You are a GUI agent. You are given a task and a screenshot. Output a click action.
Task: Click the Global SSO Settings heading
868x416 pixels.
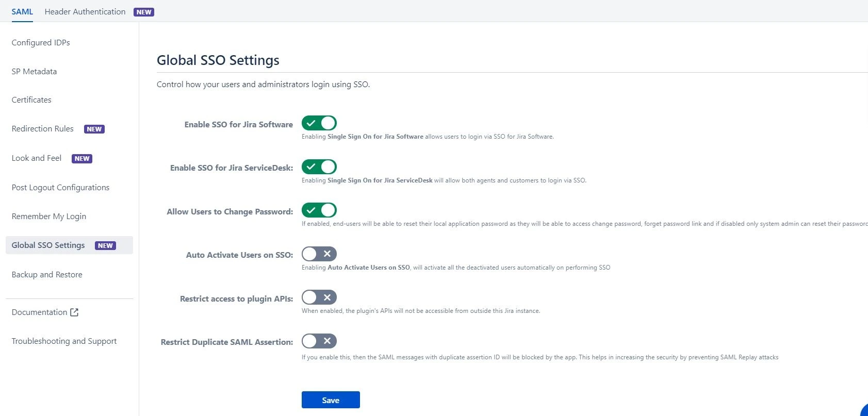click(x=218, y=60)
